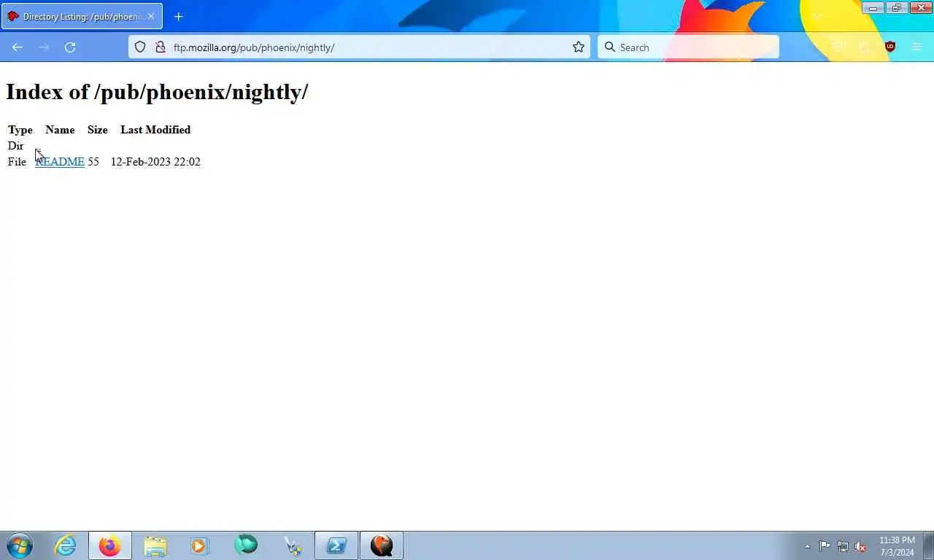Click the magnifier icon in Search box
Viewport: 934px width, 560px height.
click(x=610, y=47)
